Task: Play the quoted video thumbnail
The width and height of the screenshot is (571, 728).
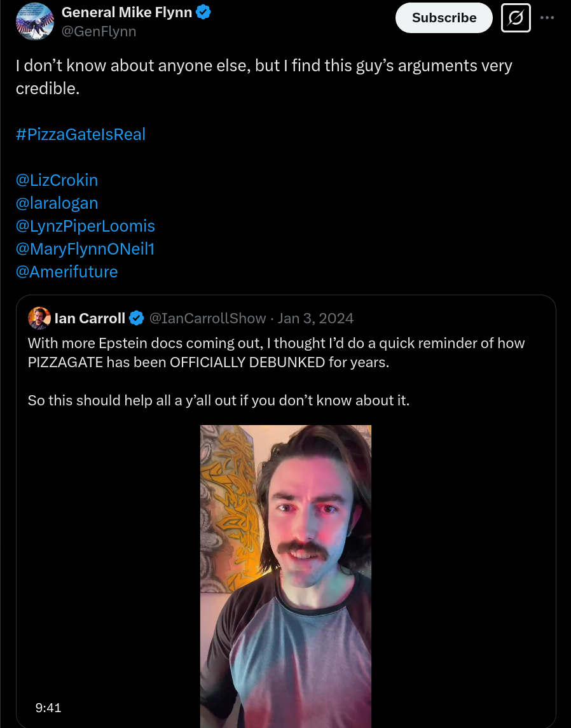Action: [x=285, y=576]
